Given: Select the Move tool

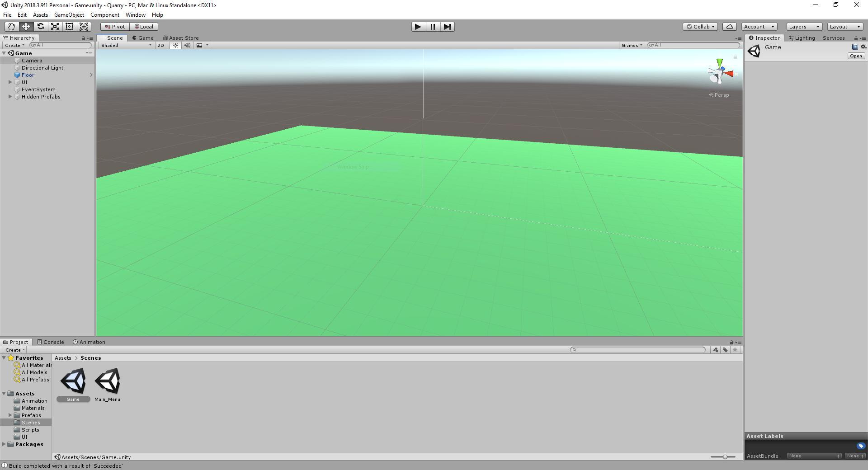Looking at the screenshot, I should pos(26,27).
